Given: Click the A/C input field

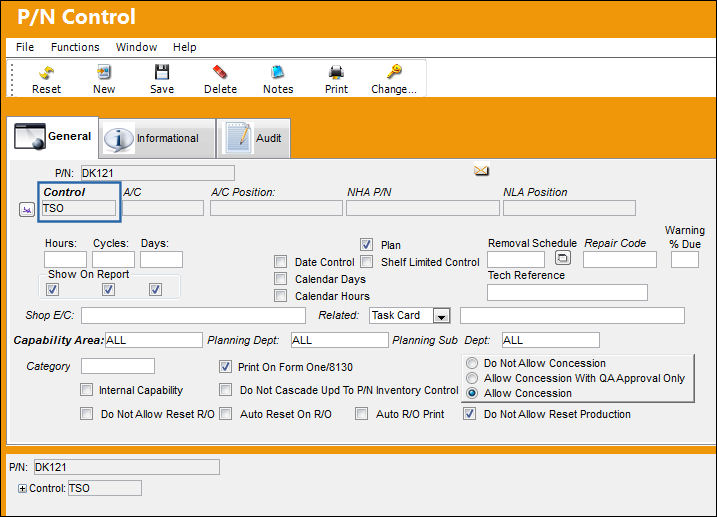Looking at the screenshot, I should 163,208.
